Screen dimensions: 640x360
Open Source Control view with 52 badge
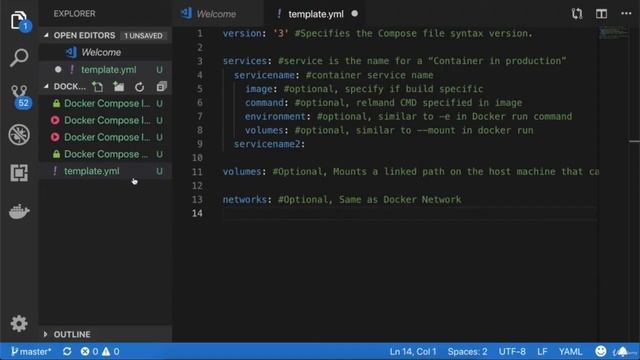coord(20,96)
